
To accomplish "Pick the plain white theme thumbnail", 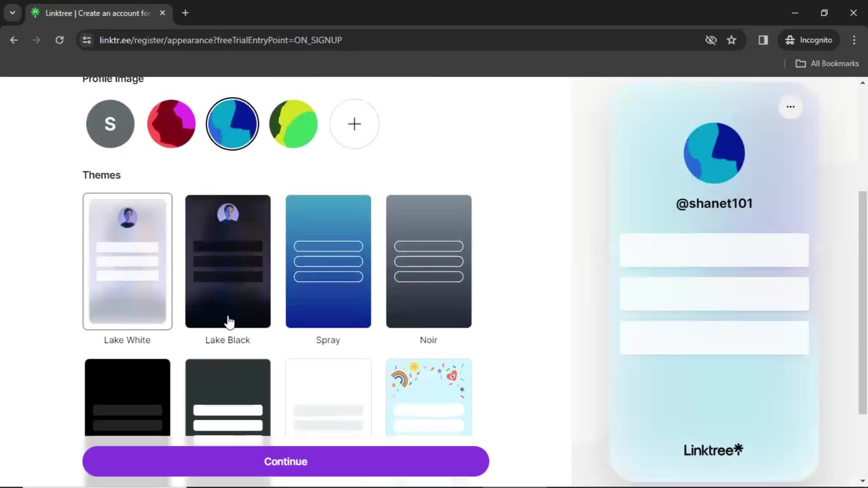I will coord(328,397).
